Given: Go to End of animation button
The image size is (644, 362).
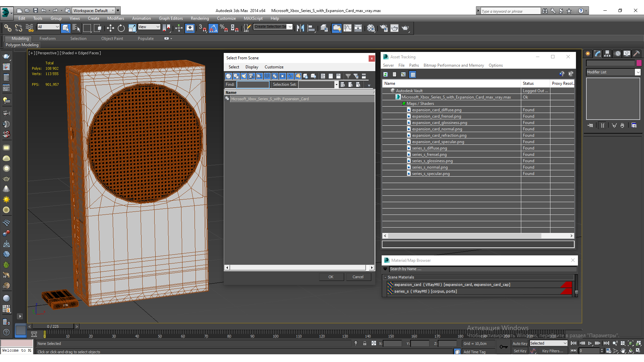Looking at the screenshot, I should click(606, 343).
